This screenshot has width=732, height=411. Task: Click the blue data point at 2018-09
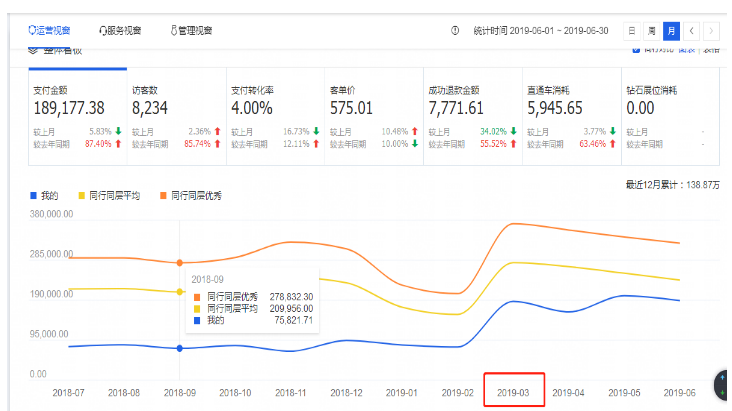point(180,348)
